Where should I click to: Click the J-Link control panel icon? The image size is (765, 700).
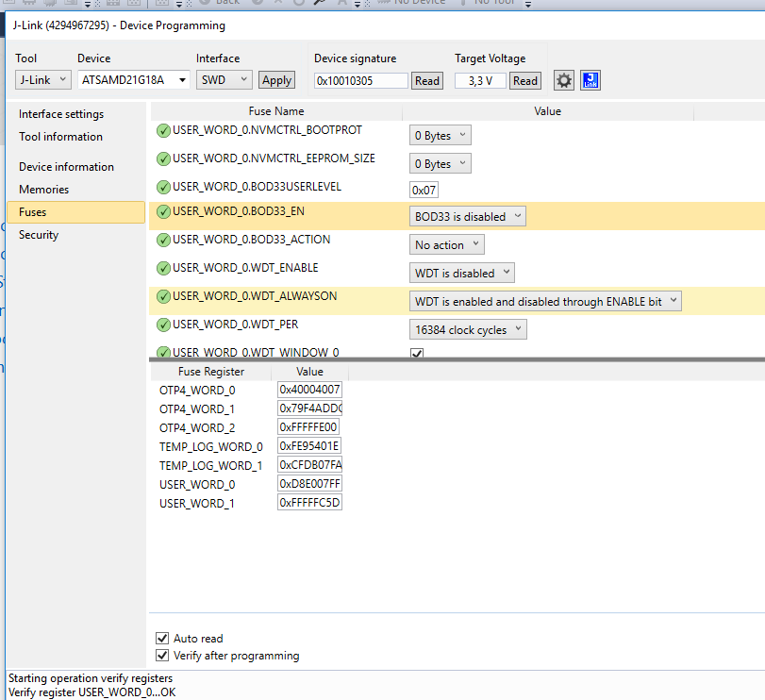click(590, 80)
